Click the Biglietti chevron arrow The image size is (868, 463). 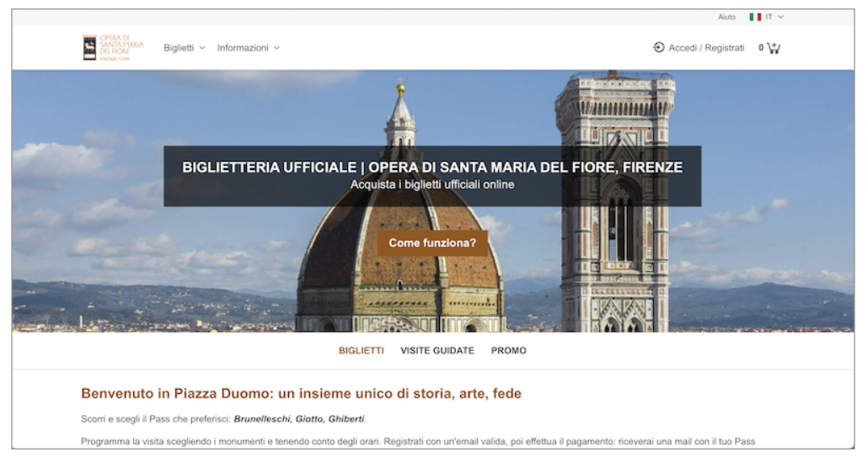(x=202, y=48)
